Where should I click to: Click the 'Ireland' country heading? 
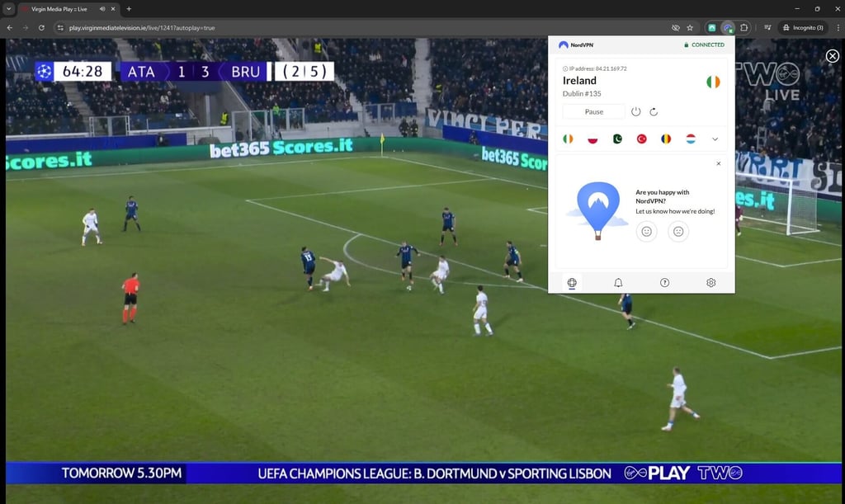click(579, 81)
